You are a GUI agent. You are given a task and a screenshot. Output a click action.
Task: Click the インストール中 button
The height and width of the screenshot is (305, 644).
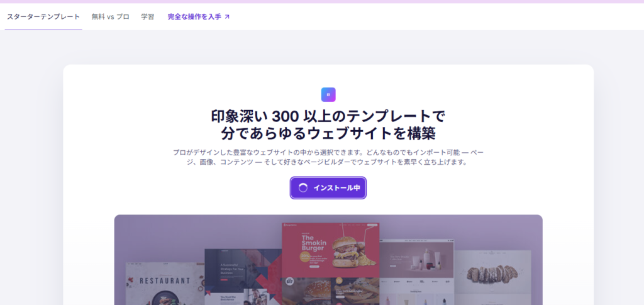click(x=328, y=188)
